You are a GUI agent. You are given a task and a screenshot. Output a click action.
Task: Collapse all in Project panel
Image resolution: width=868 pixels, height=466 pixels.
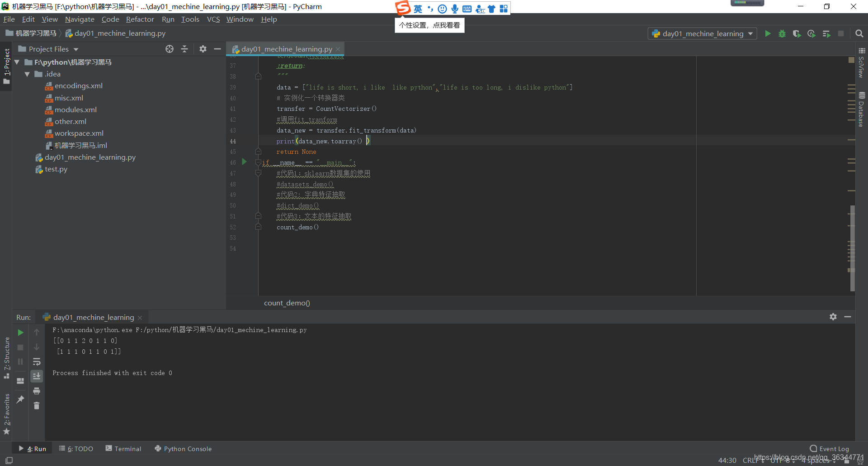(184, 49)
